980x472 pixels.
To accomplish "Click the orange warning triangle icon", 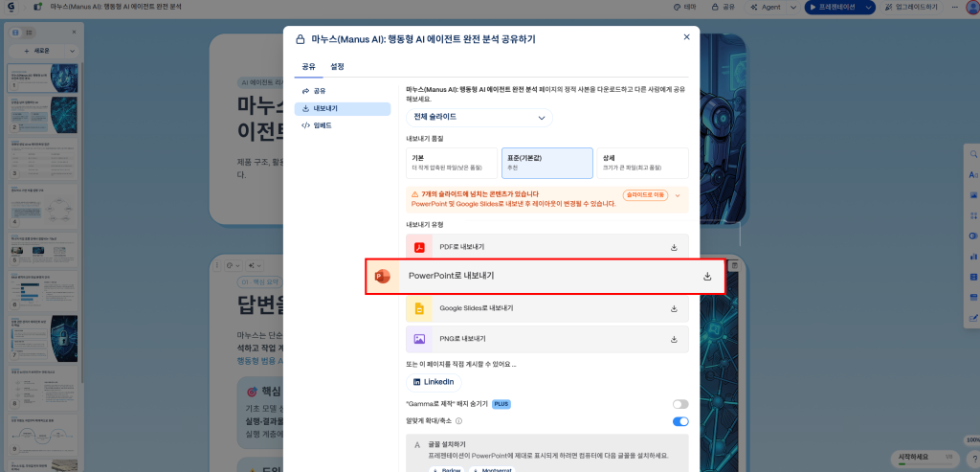I will click(x=415, y=194).
